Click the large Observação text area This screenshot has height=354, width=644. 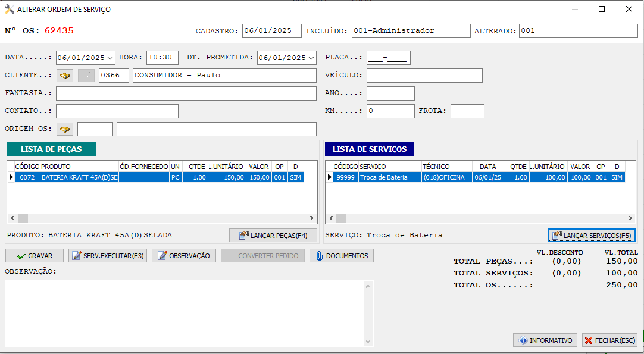point(186,313)
